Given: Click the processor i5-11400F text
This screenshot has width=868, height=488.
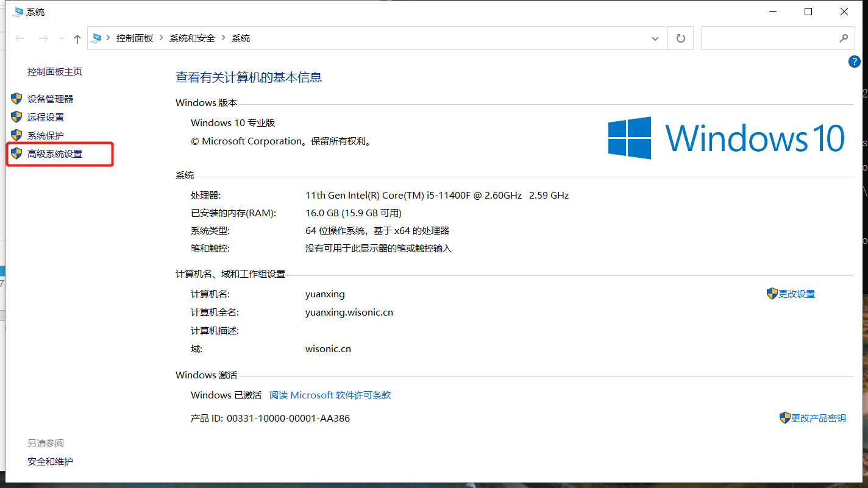Looking at the screenshot, I should point(437,195).
